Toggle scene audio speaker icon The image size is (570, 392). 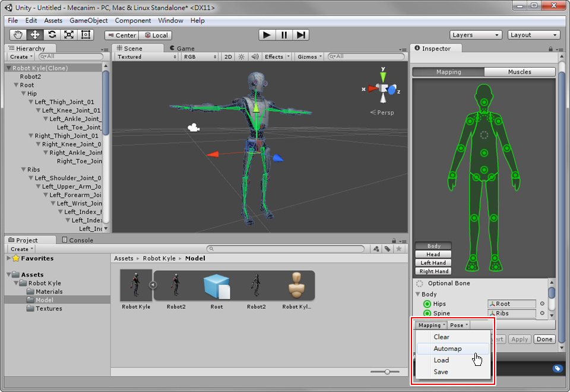coord(255,57)
